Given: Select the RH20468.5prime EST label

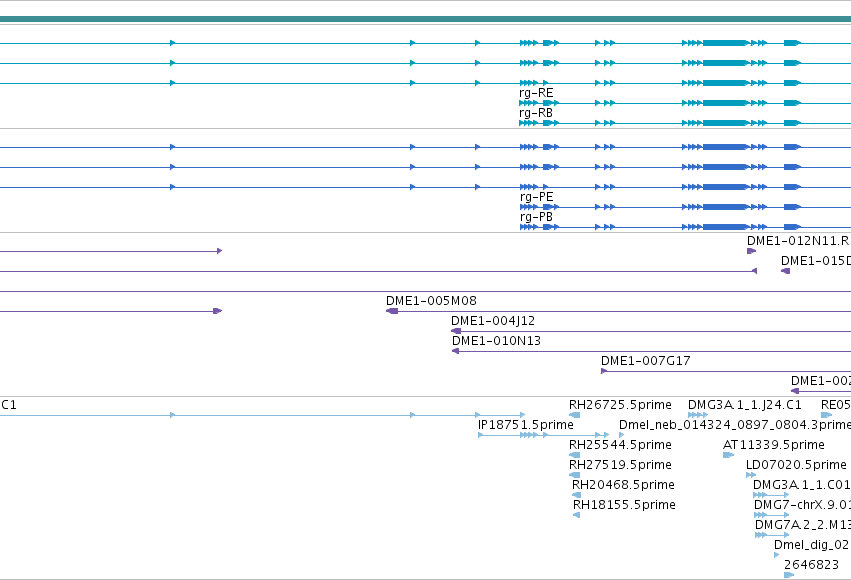Looking at the screenshot, I should (x=623, y=485).
